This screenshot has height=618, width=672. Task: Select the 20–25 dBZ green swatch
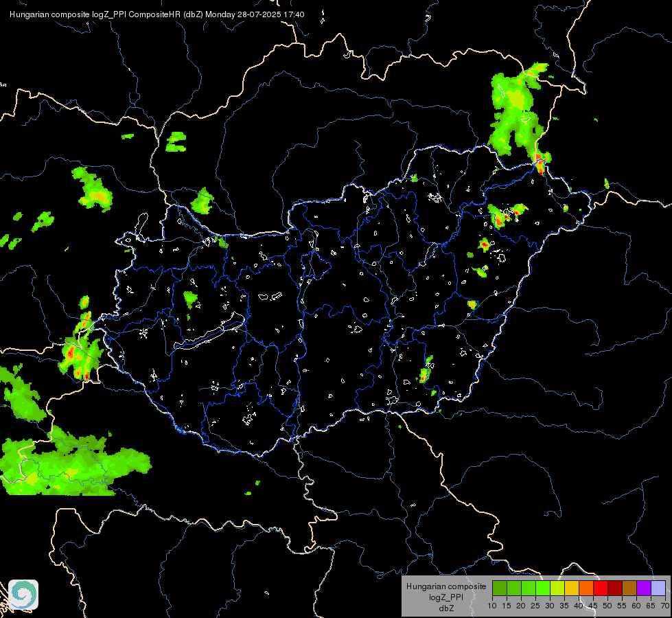point(529,588)
